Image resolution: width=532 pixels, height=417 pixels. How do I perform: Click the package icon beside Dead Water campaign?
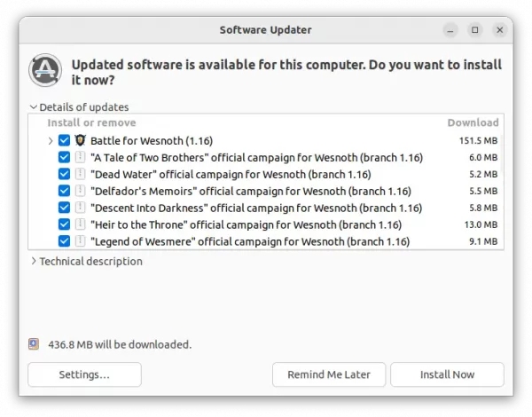click(x=80, y=174)
